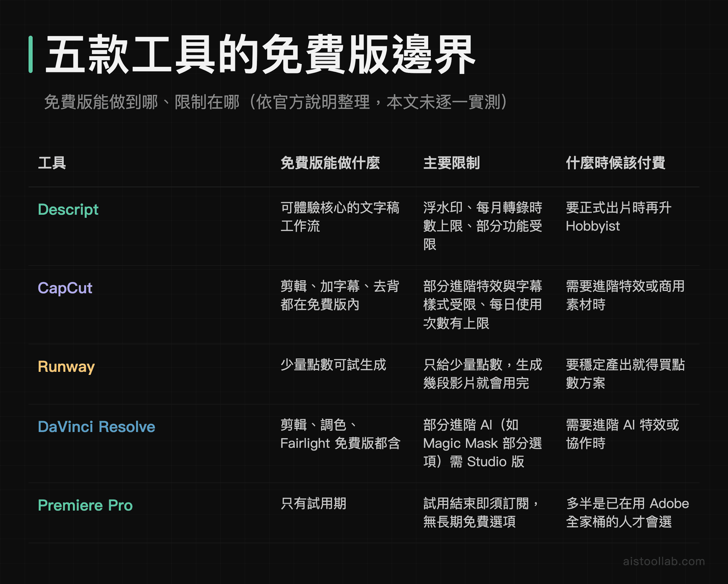Image resolution: width=728 pixels, height=584 pixels.
Task: Click the cell 要正式出片時再升 Hobbyist
Action: 618,217
